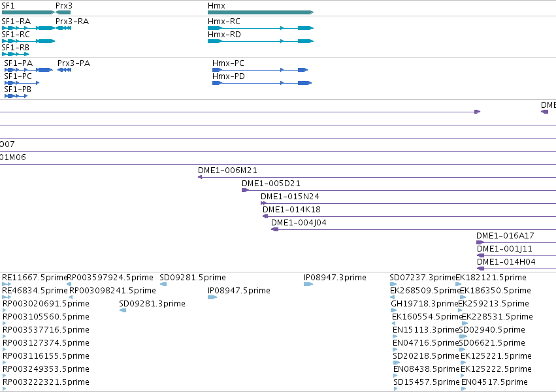Click the EK182121.5prime EST label
Viewport: 556px width, 392px height.
pos(491,278)
